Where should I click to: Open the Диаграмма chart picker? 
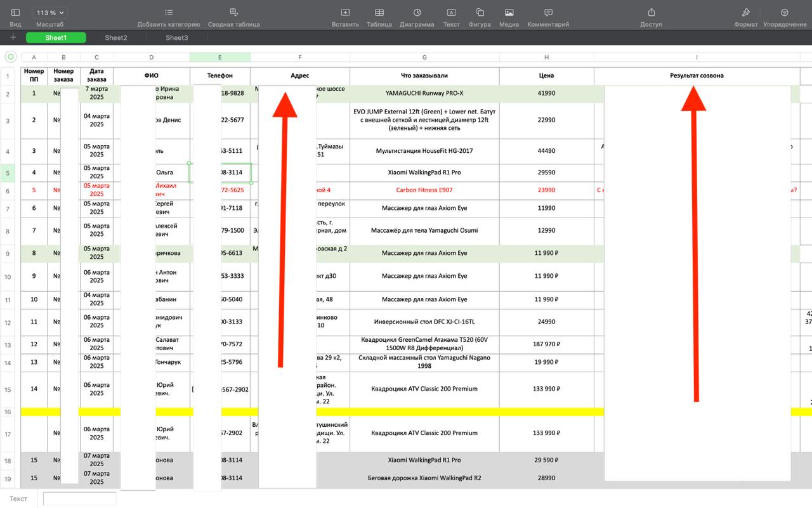(417, 13)
